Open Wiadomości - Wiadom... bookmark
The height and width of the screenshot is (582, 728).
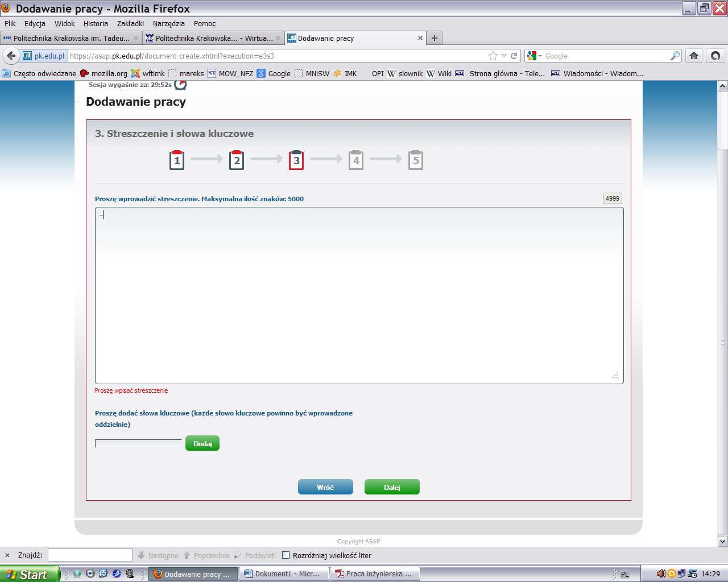(597, 73)
